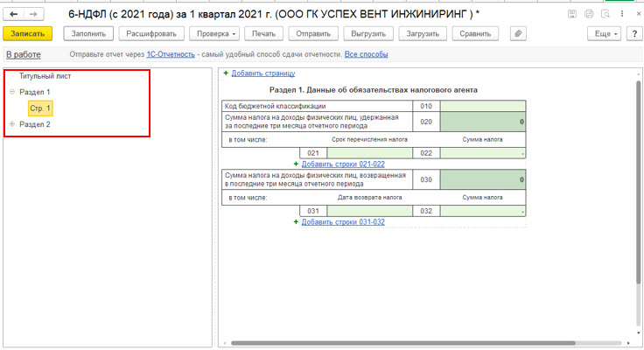Open the print preview icon at top right

click(605, 14)
